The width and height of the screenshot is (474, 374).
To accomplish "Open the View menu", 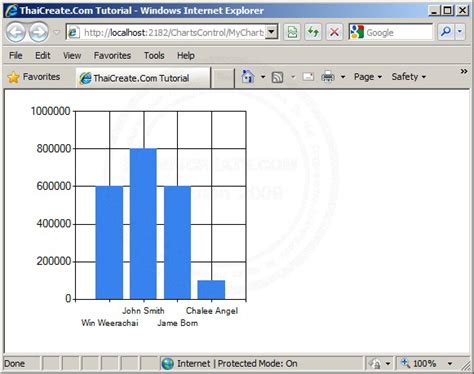I will (x=72, y=55).
